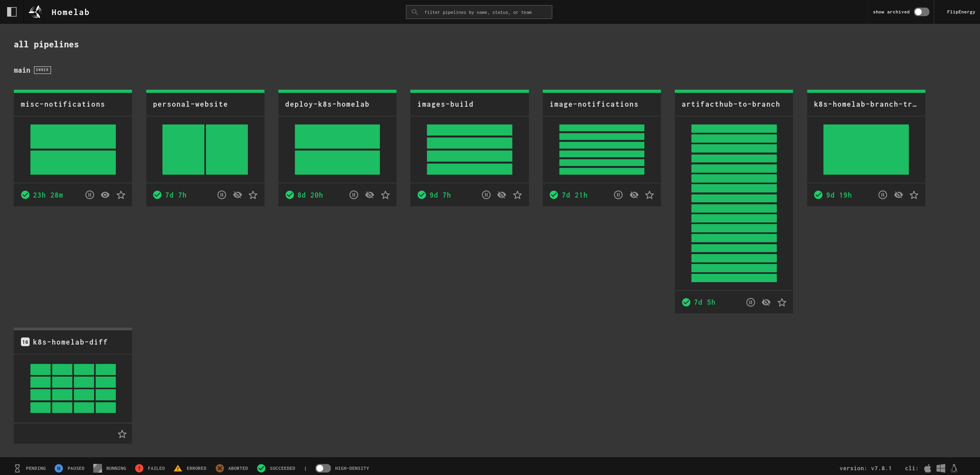Image resolution: width=980 pixels, height=475 pixels.
Task: Hide the deploy-k8s-homelab pipeline via eye icon
Action: (x=369, y=195)
